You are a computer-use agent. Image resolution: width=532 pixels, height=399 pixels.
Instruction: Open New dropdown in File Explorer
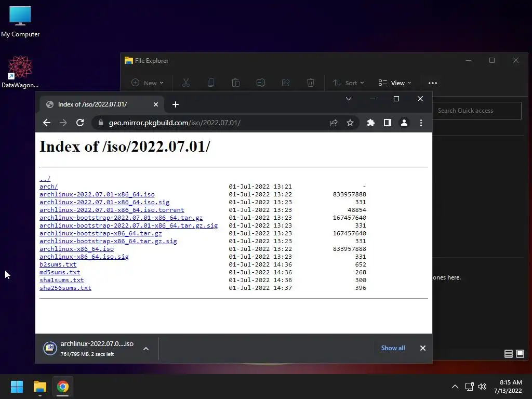coord(148,83)
